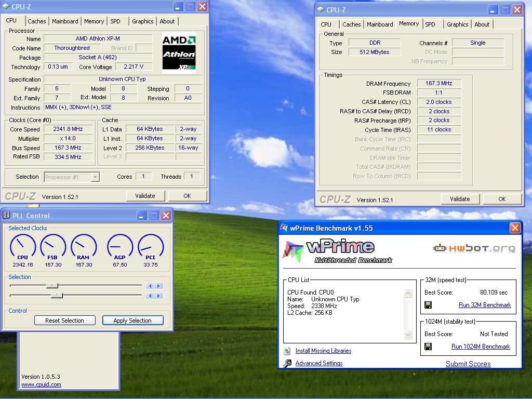Click the CPU List scrollbar down arrow
This screenshot has width=532, height=399.
[x=408, y=335]
